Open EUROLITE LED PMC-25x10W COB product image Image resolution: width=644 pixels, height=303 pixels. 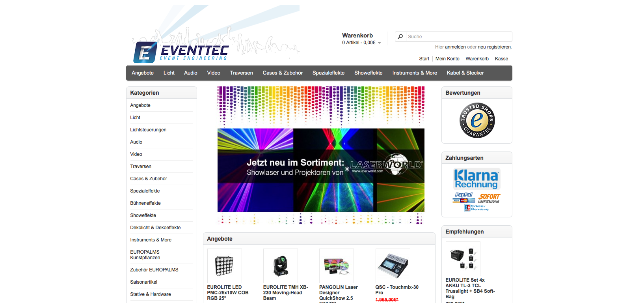pyautogui.click(x=225, y=266)
